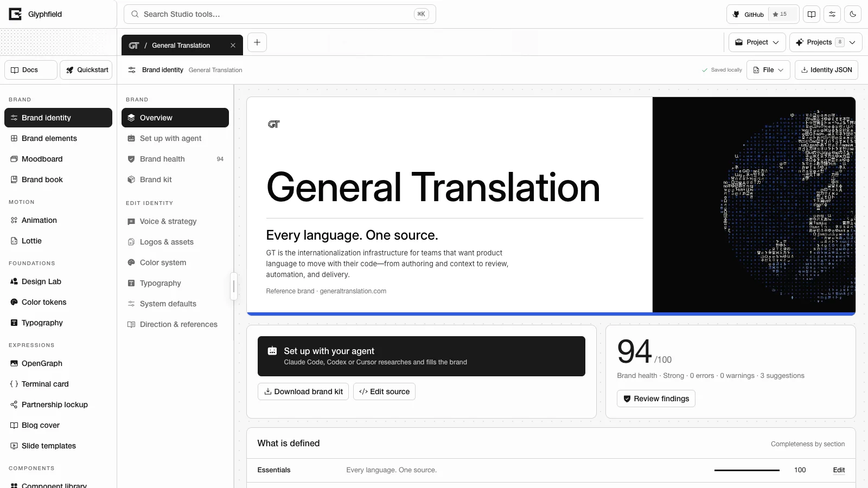Focus the Search Studio tools field
The image size is (868, 488).
280,14
